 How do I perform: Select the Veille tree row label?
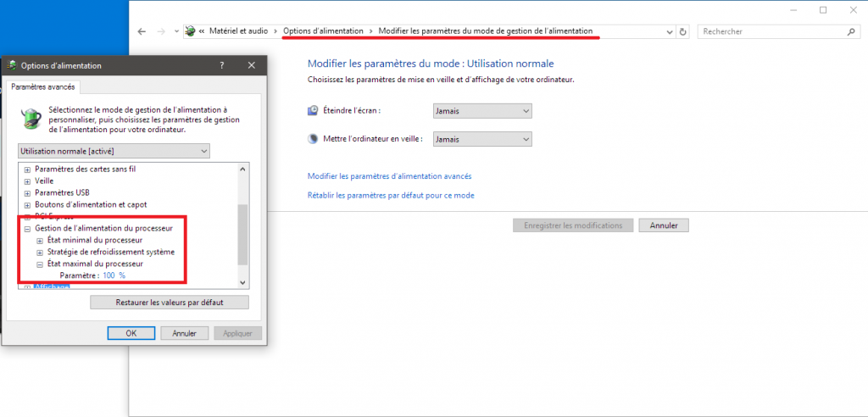click(44, 181)
